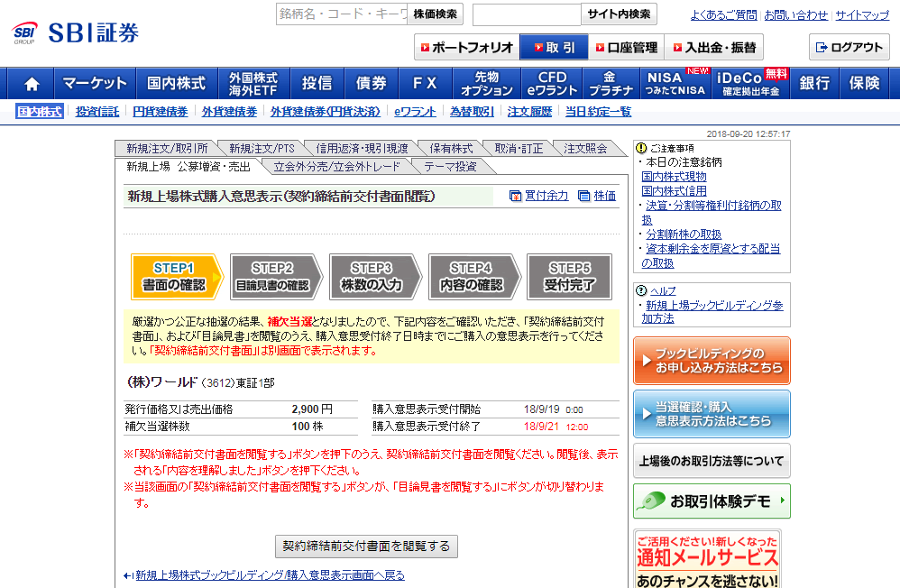Open お取引体験デモ banner

click(x=712, y=501)
